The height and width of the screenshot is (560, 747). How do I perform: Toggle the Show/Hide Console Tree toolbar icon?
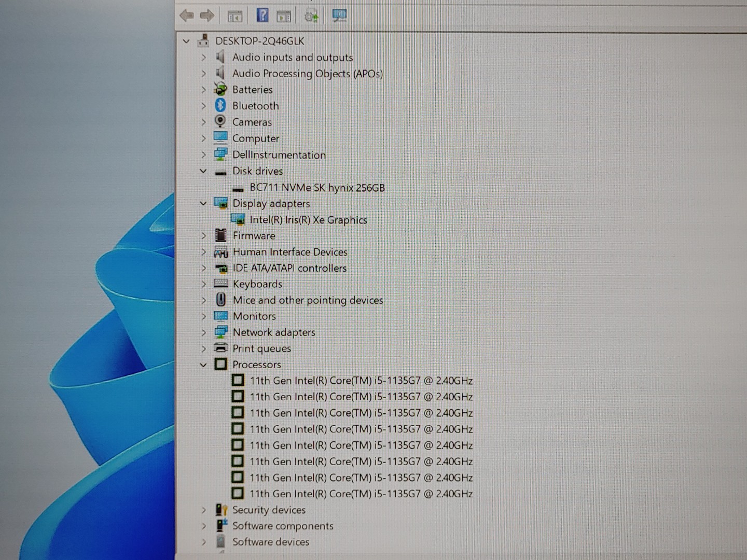coord(235,16)
